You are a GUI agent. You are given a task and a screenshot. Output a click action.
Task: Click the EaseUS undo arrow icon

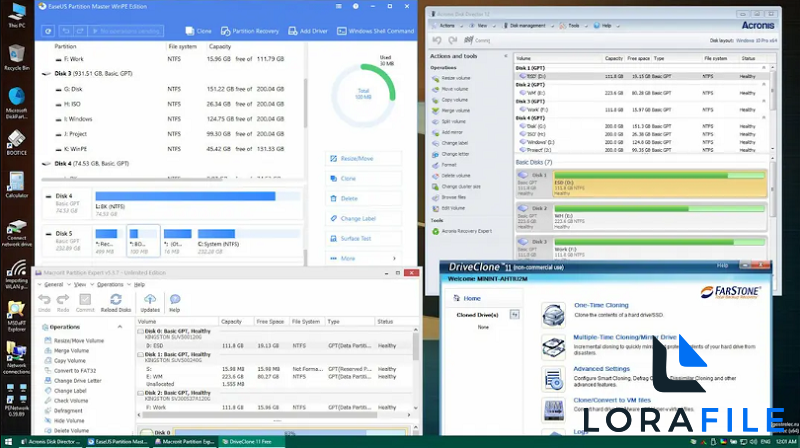point(66,31)
